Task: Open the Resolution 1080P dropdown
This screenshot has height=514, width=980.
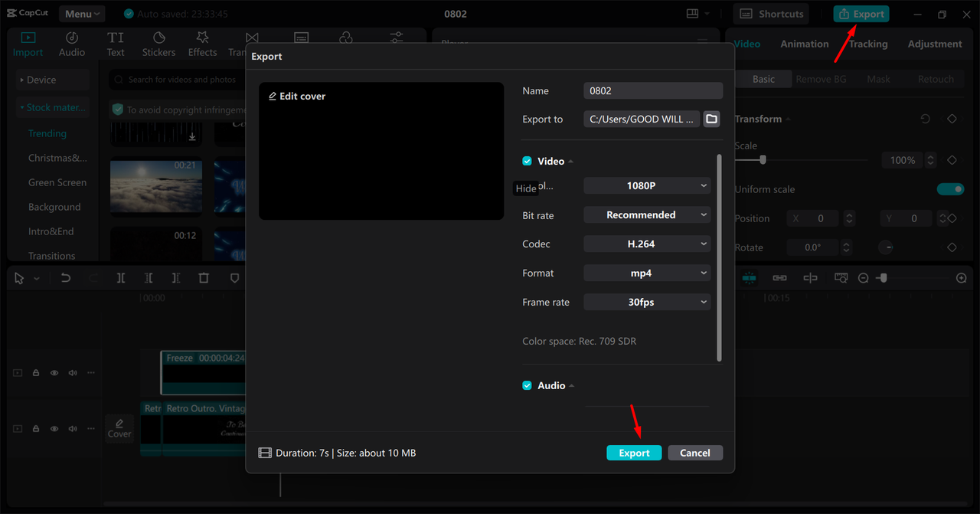Action: pyautogui.click(x=647, y=185)
